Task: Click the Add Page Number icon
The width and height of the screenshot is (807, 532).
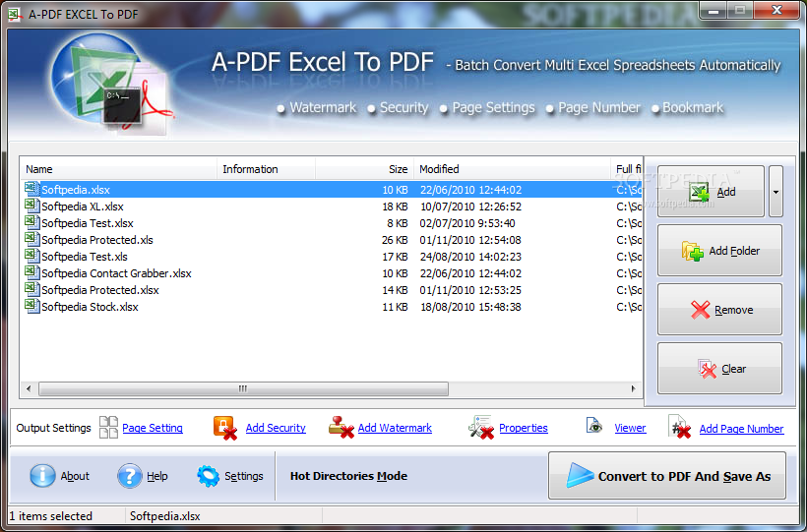Action: pyautogui.click(x=679, y=428)
